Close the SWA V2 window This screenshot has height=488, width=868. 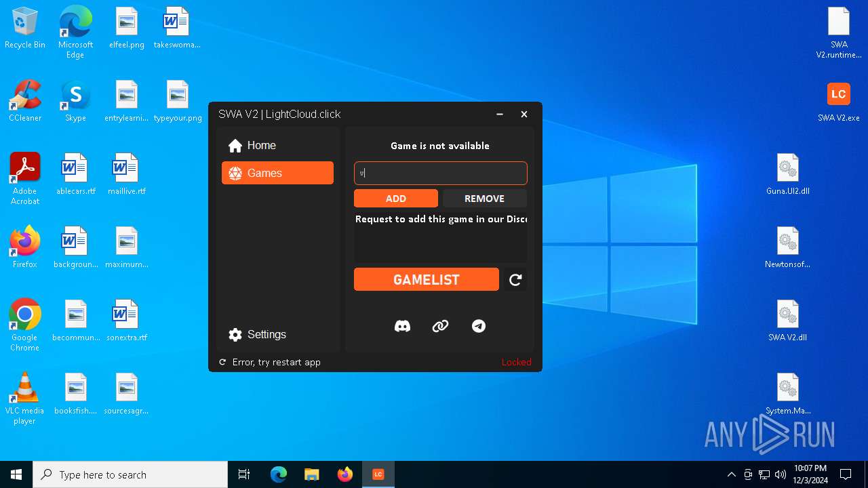tap(524, 114)
